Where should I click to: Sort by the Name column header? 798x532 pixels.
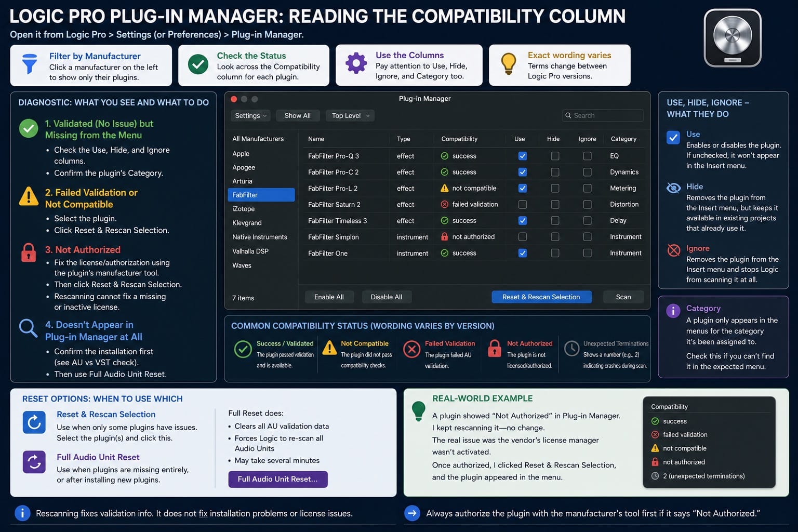[x=316, y=139]
